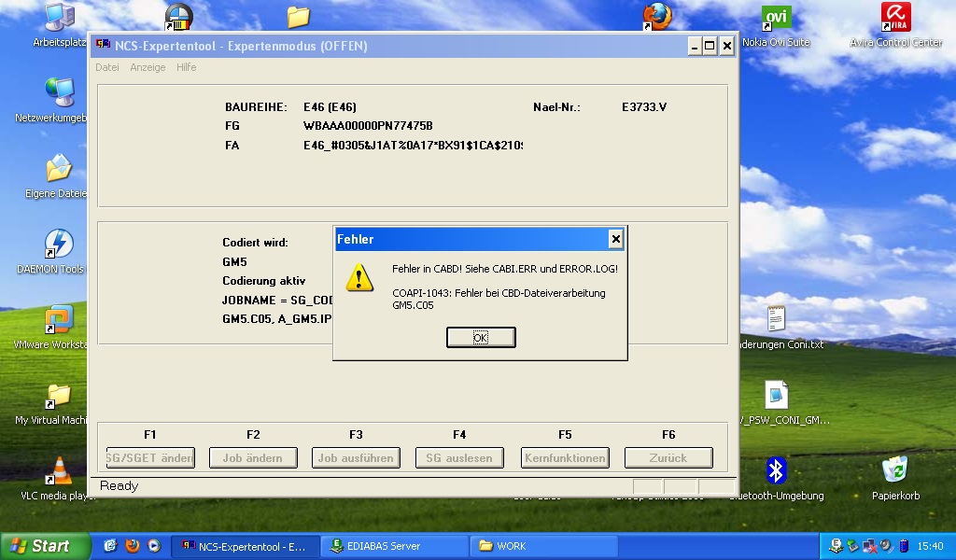956x560 pixels.
Task: Close the Fehler error dialog
Action: (x=615, y=240)
